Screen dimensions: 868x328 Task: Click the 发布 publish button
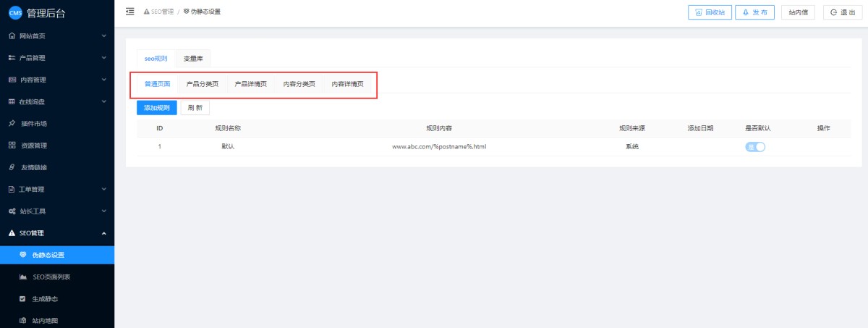[754, 12]
